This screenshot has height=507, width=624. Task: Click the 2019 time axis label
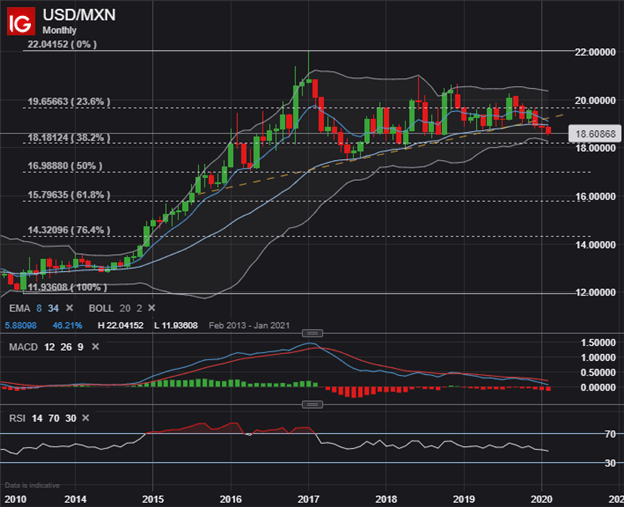(x=464, y=499)
